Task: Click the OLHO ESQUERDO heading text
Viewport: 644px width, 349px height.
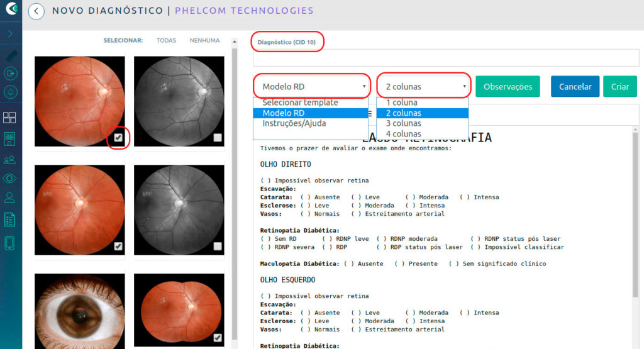Action: pyautogui.click(x=287, y=280)
